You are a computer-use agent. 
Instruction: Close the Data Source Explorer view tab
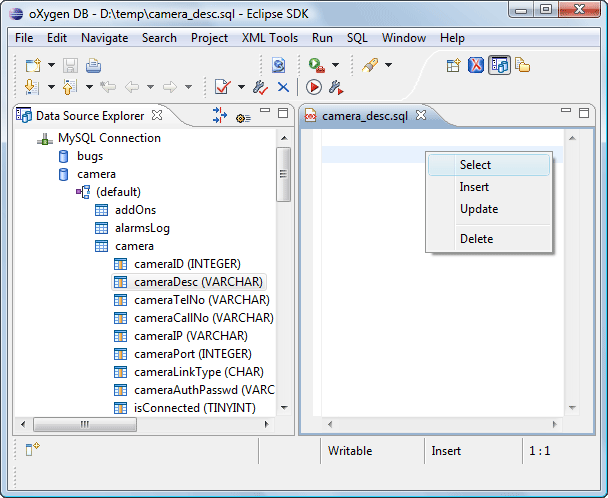[157, 115]
